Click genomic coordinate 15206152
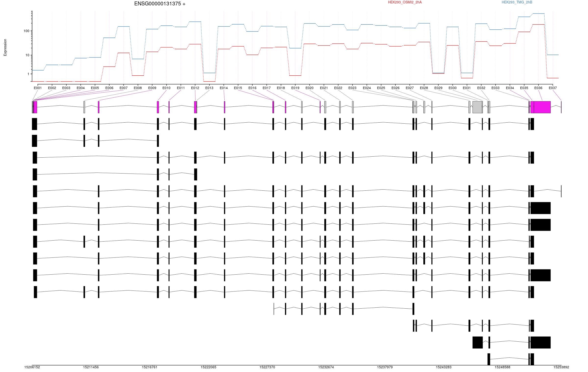The width and height of the screenshot is (588, 372). click(32, 367)
